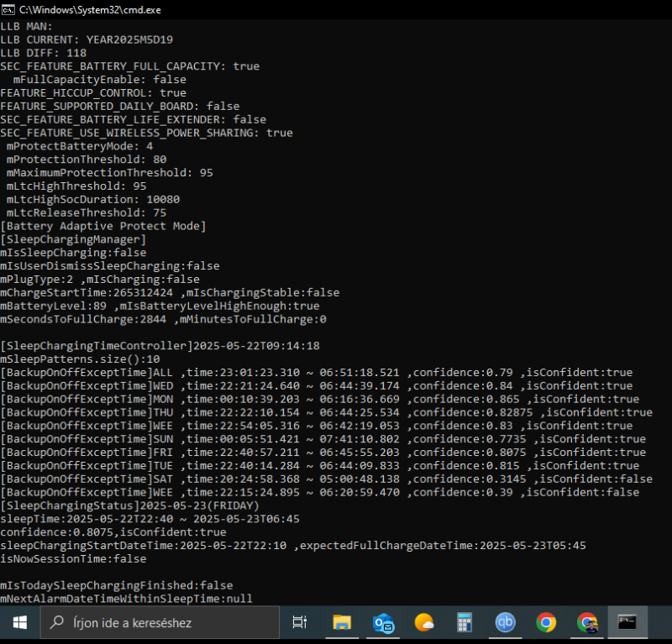Open the Chrome profile window taskbar icon

[587, 622]
